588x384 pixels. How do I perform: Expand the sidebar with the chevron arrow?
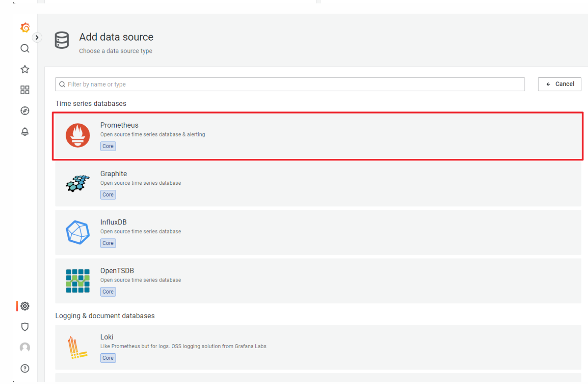click(37, 38)
